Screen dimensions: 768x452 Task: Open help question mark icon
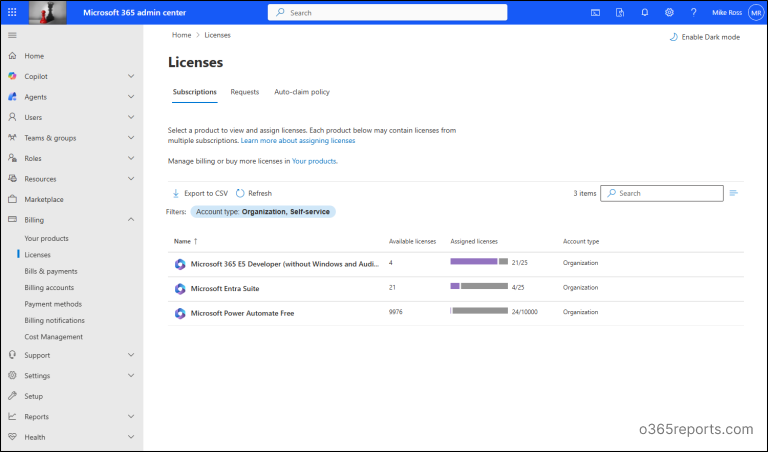coord(694,13)
